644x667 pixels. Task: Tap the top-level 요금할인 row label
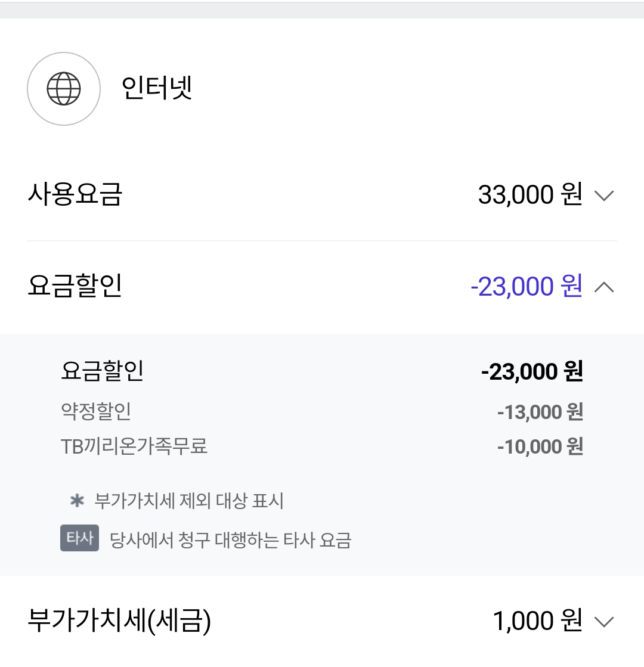[x=75, y=287]
